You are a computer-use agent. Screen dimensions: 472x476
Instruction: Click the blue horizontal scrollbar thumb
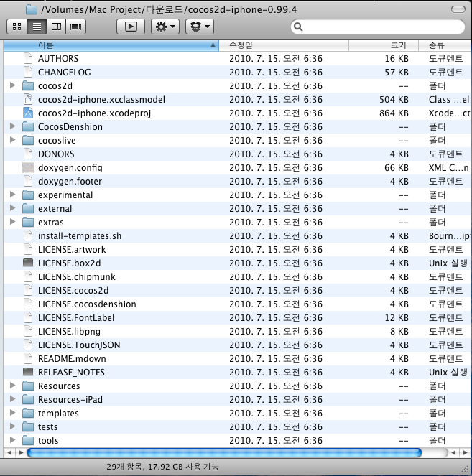[224, 452]
